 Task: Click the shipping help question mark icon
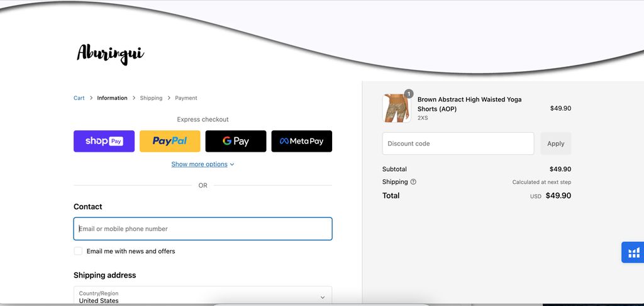pyautogui.click(x=413, y=182)
